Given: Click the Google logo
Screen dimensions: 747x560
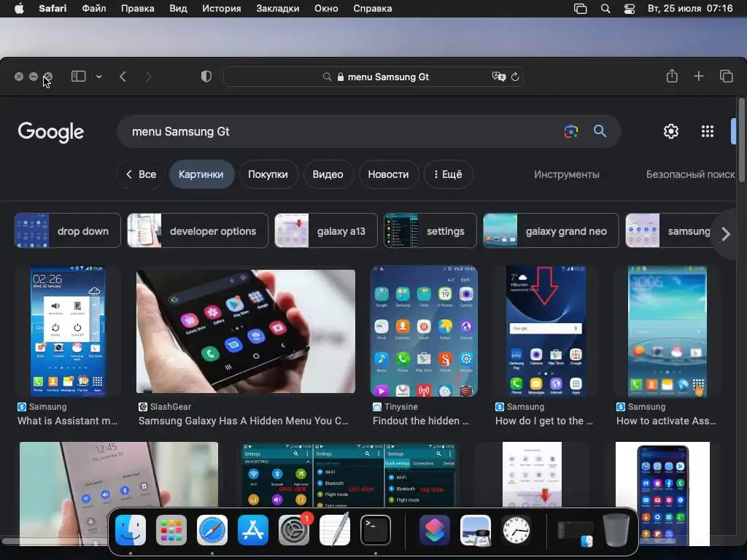Looking at the screenshot, I should click(51, 132).
